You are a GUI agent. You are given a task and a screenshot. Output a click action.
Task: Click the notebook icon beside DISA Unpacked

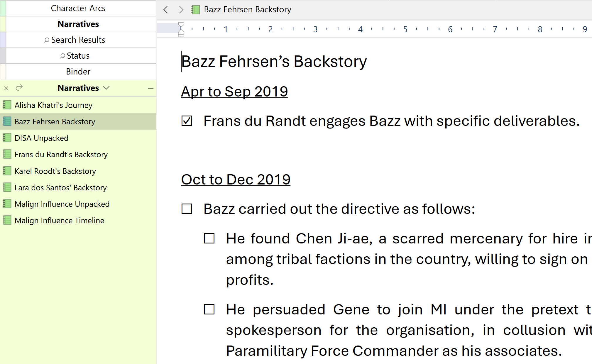click(7, 138)
